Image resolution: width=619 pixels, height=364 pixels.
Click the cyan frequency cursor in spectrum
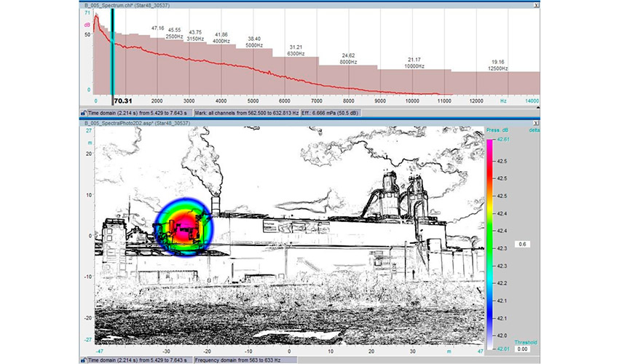pyautogui.click(x=112, y=51)
